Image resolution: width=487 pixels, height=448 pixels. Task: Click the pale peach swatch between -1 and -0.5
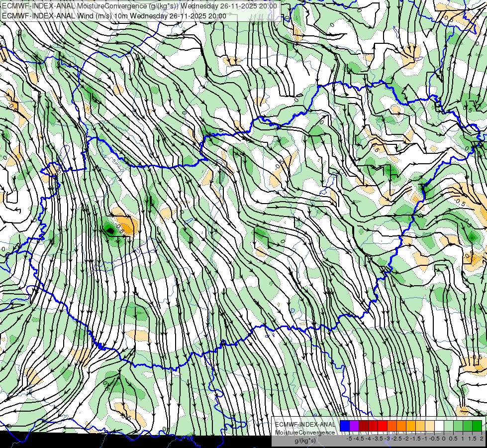430,426
